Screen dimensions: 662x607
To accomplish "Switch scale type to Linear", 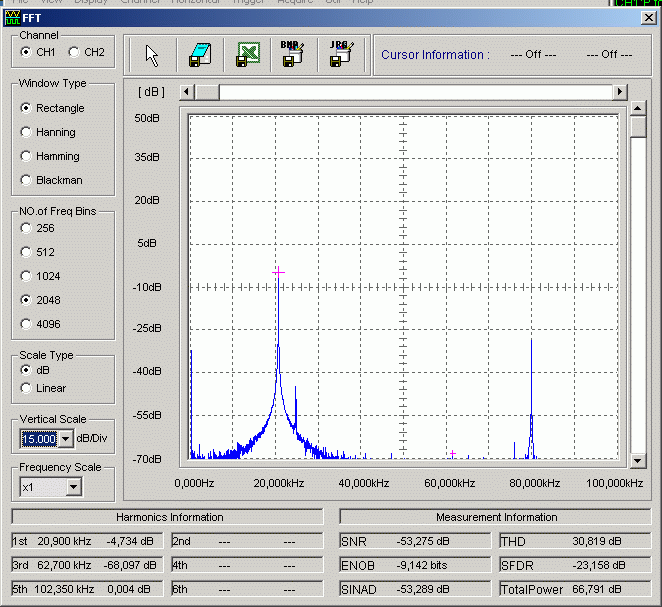I will (x=26, y=388).
